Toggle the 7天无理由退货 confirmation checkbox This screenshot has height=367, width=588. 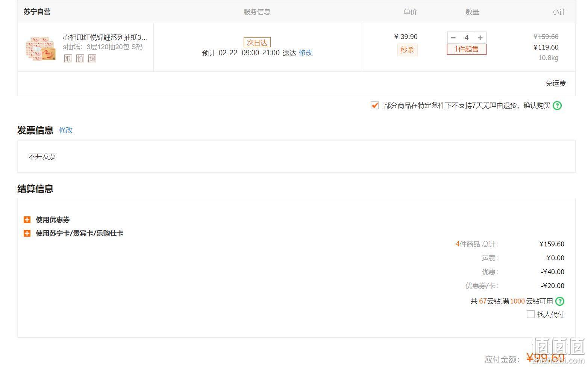(x=374, y=106)
